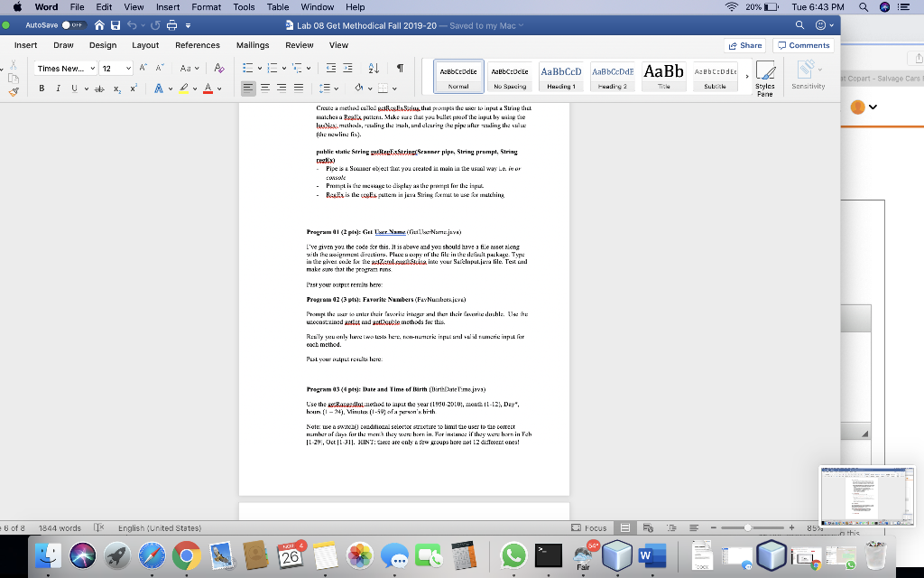Apply strikethrough formatting
This screenshot has height=578, width=924.
pyautogui.click(x=99, y=89)
